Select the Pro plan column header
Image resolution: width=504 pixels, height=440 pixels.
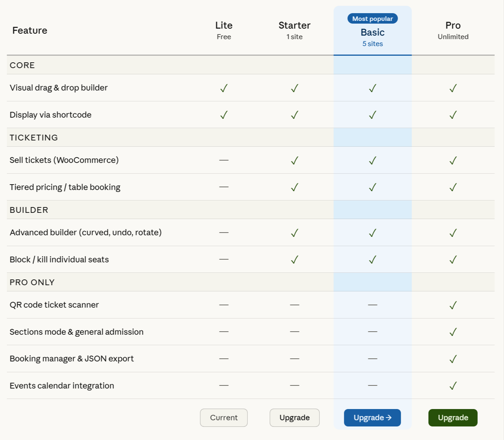coord(453,30)
